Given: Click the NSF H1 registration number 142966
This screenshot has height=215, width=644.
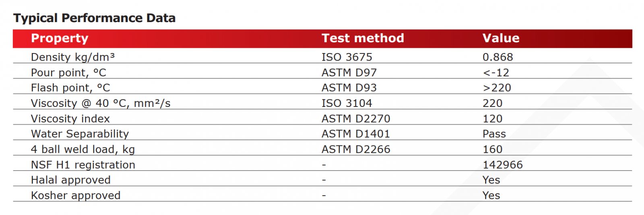Looking at the screenshot, I should (502, 165).
